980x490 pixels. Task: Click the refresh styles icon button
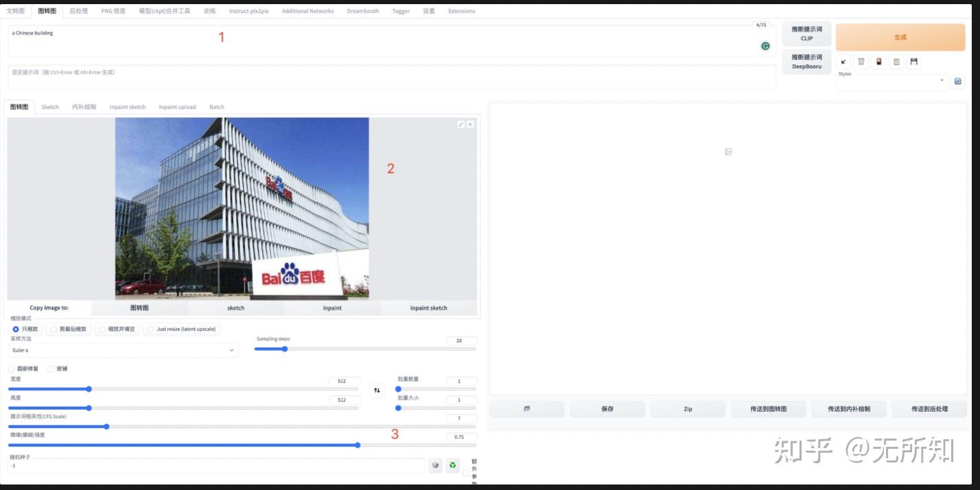pos(958,81)
